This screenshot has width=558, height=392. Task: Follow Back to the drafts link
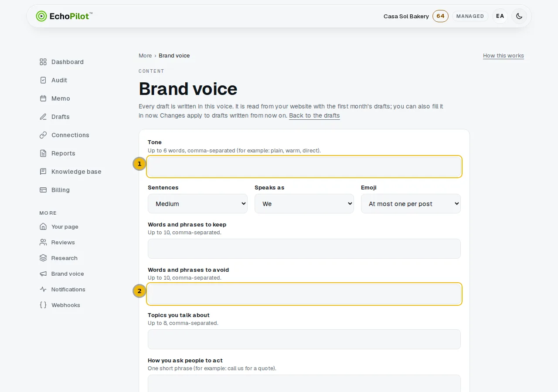[314, 115]
